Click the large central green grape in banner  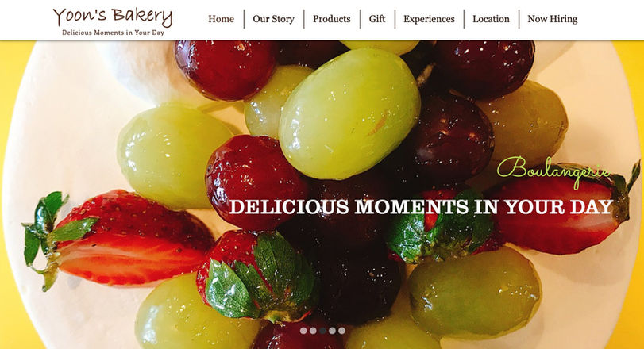pos(349,114)
